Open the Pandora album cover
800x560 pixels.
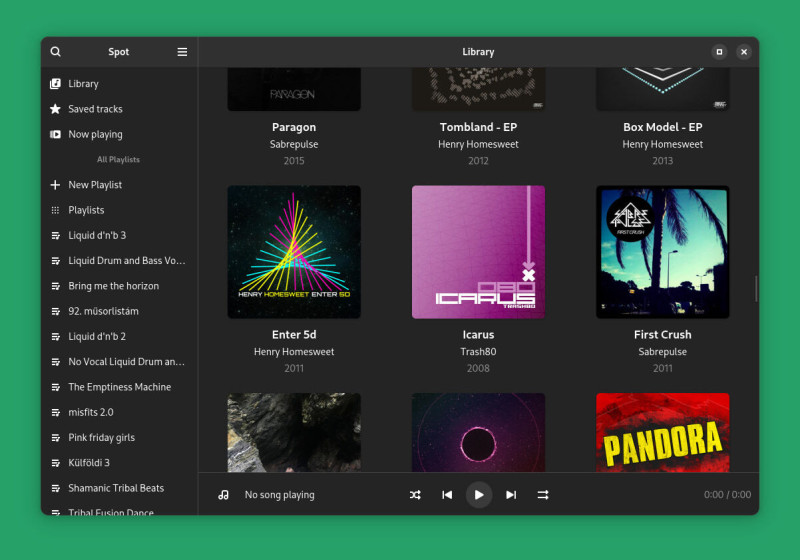coord(662,432)
